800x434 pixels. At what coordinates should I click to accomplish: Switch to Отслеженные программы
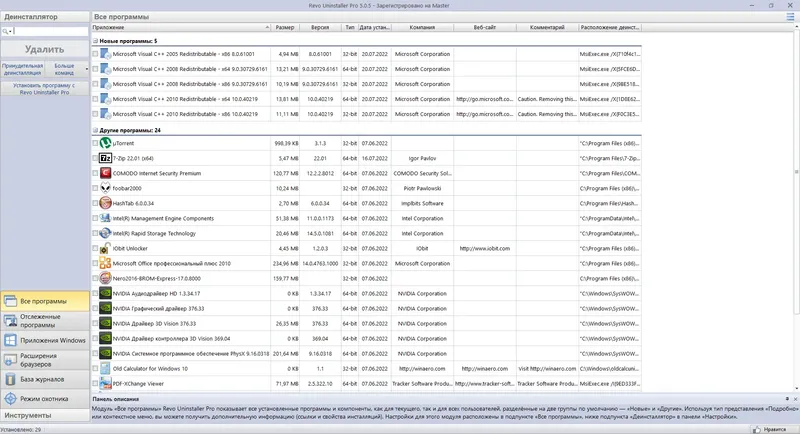45,321
